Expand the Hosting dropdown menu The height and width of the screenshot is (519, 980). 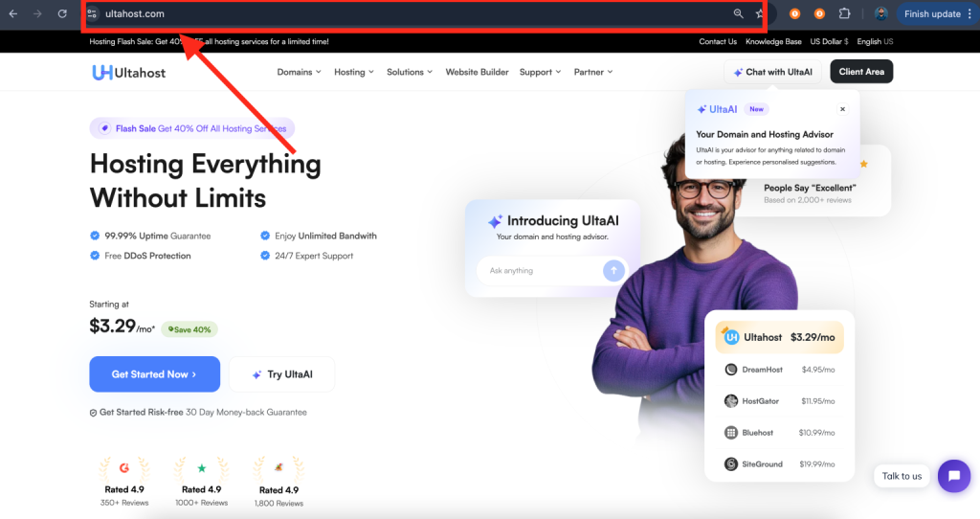(354, 73)
